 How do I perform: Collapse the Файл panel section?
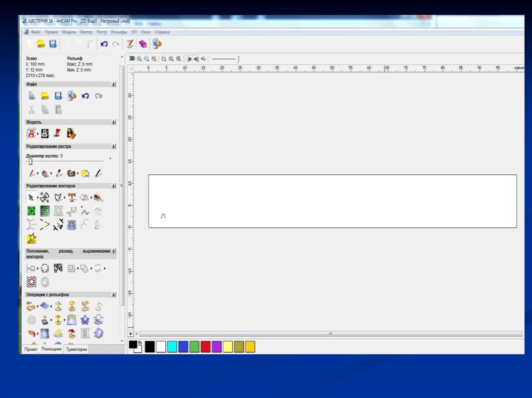pos(114,84)
